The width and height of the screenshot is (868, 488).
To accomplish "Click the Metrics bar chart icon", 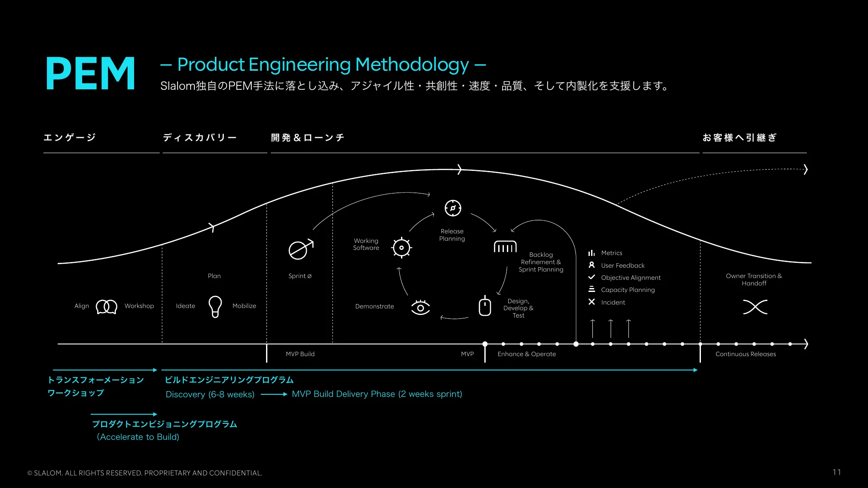I will [x=592, y=252].
